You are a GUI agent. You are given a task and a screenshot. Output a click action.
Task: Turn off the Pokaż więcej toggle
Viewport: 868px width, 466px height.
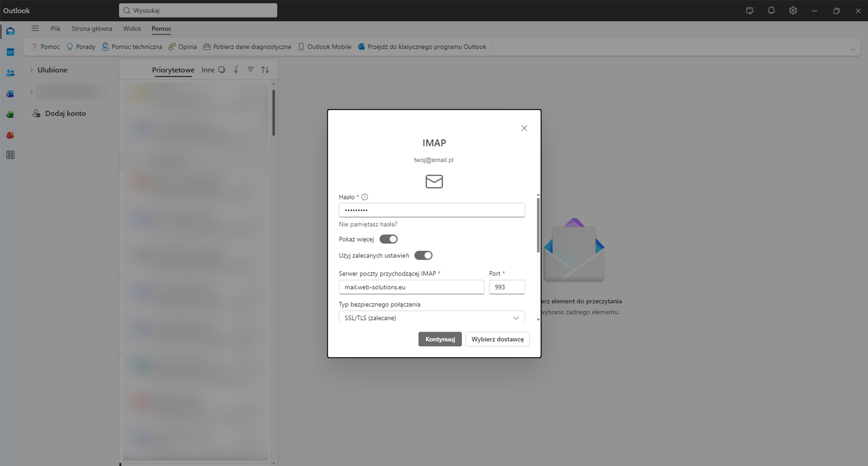[388, 239]
